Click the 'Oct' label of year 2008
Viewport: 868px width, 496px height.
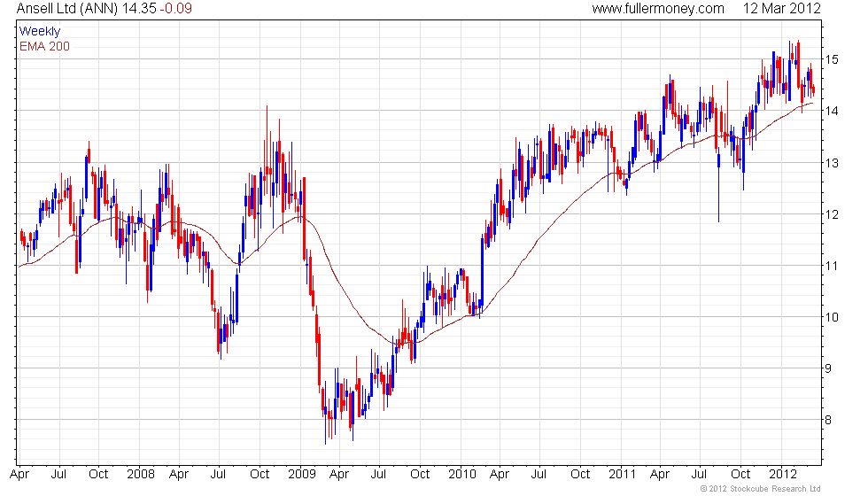click(260, 475)
